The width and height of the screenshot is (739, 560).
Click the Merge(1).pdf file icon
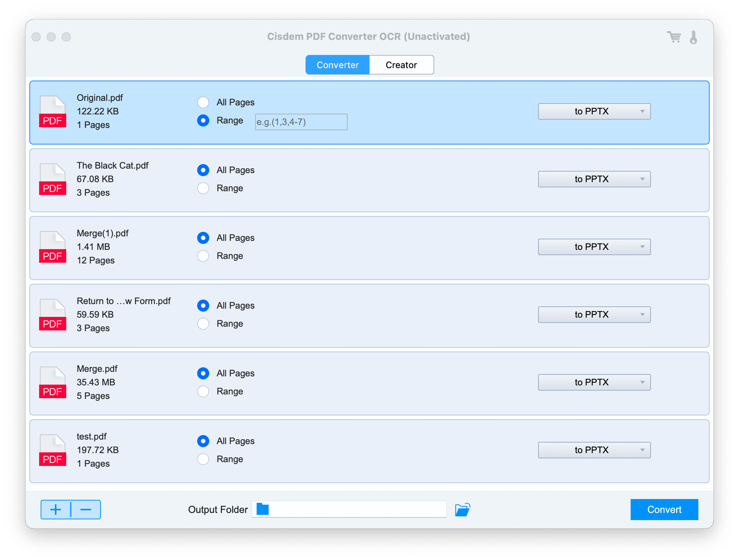(53, 247)
